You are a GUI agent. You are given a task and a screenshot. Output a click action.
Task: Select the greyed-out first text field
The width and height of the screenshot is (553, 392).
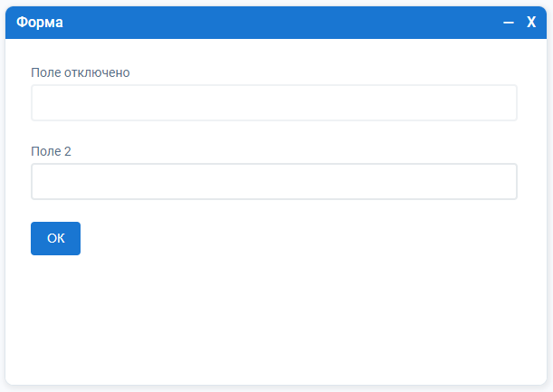click(x=273, y=102)
